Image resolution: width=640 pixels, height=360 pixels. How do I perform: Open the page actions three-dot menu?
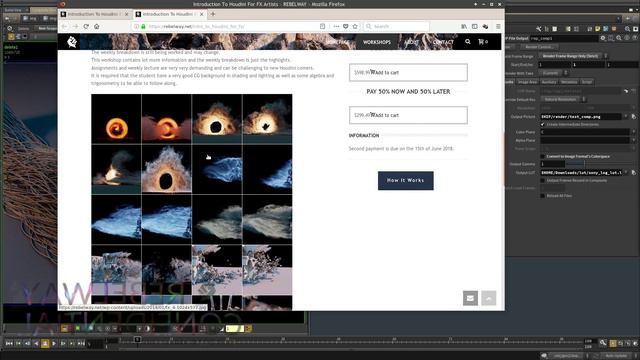tap(336, 26)
